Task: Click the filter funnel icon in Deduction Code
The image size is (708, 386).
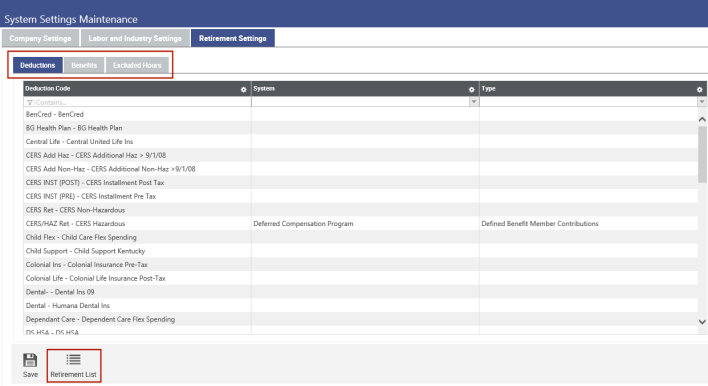Action: pos(30,102)
